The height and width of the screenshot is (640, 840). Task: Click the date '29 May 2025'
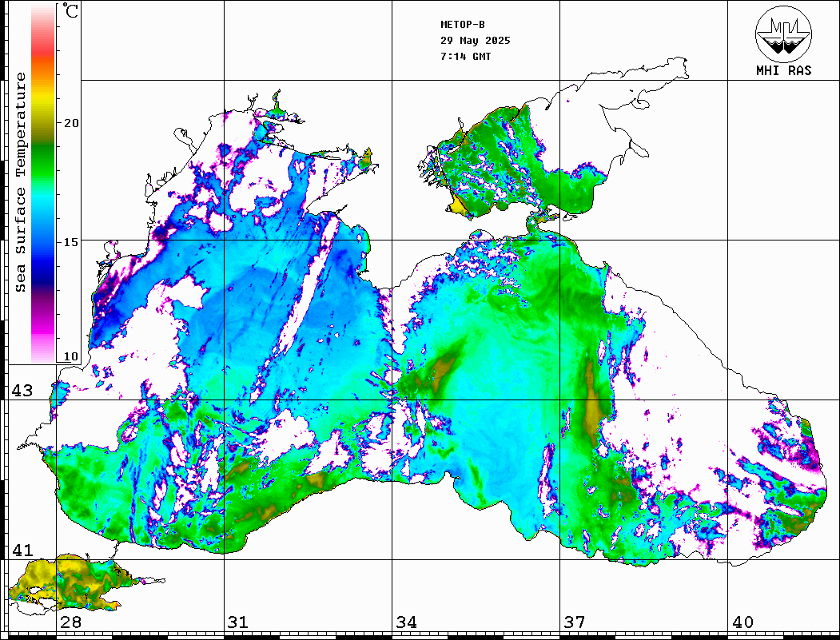tap(476, 41)
